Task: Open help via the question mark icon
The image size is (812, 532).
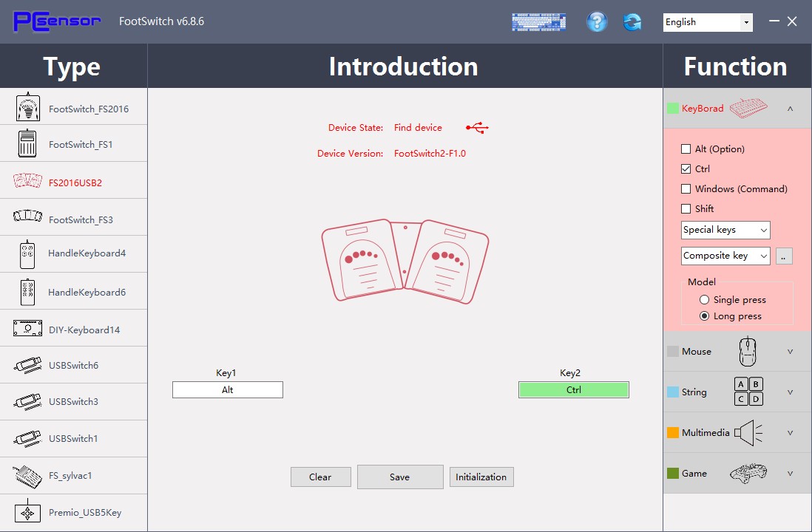Action: click(597, 21)
